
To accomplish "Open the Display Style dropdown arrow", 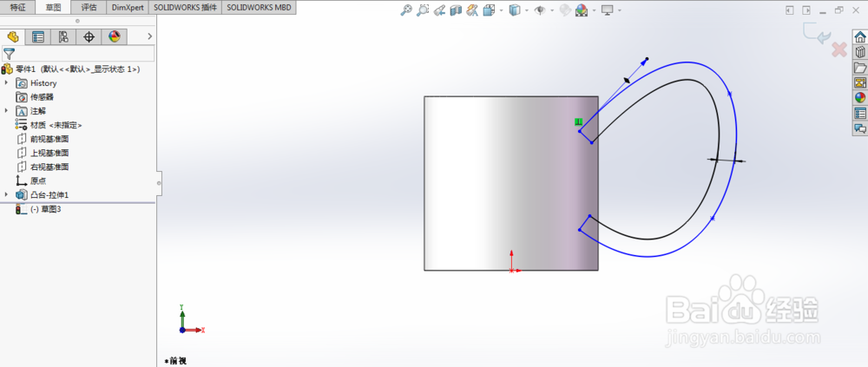I will pyautogui.click(x=527, y=10).
